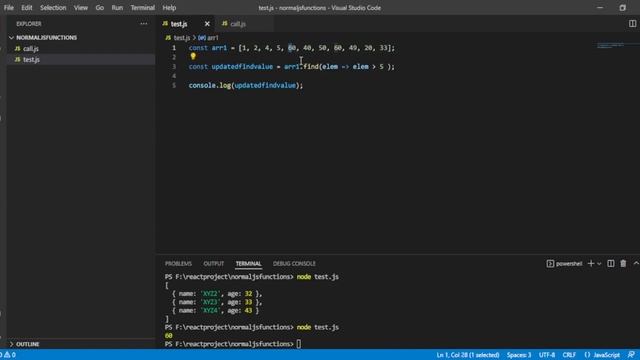This screenshot has height=360, width=640.
Task: Open feedback icon in status bar
Action: (631, 355)
